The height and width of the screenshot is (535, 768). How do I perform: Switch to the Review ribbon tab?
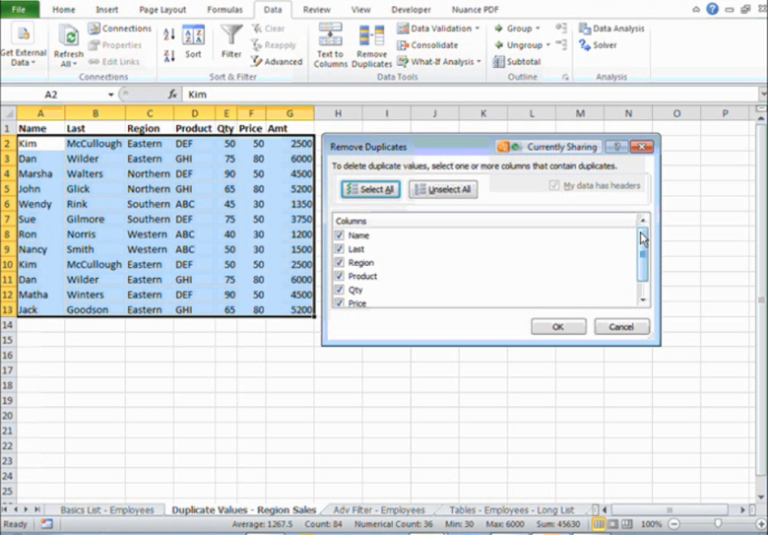point(316,9)
